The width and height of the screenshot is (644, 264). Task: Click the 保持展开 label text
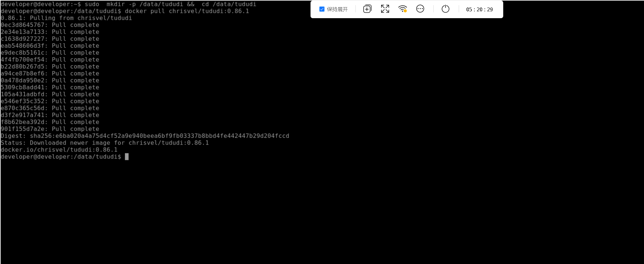(337, 9)
